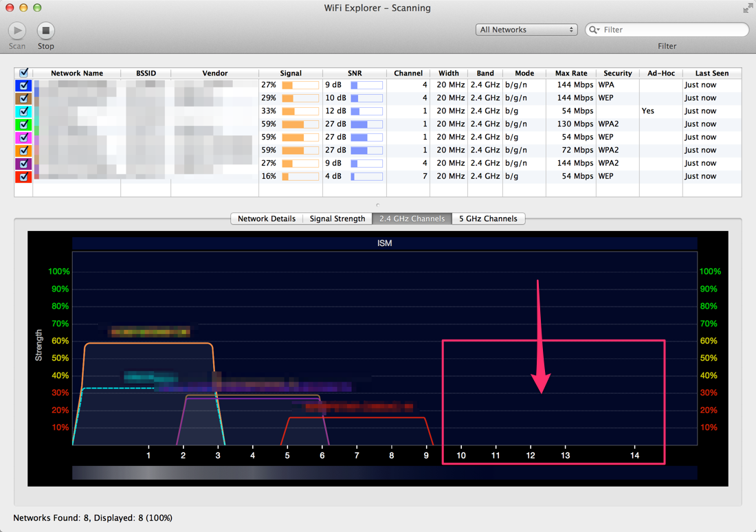Viewport: 756px width, 532px height.
Task: Click the 10 dB SNR value
Action: coord(335,98)
